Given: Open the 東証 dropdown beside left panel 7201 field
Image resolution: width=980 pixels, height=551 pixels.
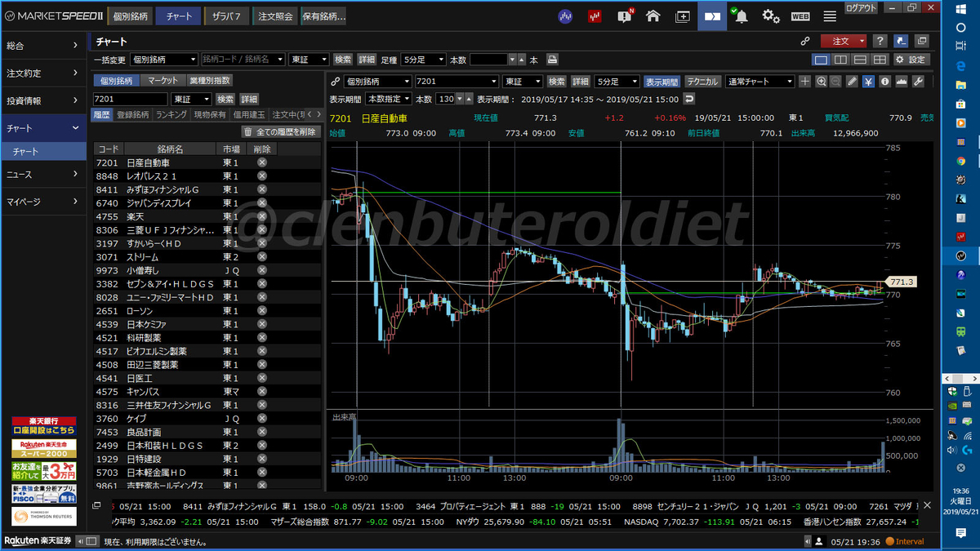Looking at the screenshot, I should (x=191, y=99).
